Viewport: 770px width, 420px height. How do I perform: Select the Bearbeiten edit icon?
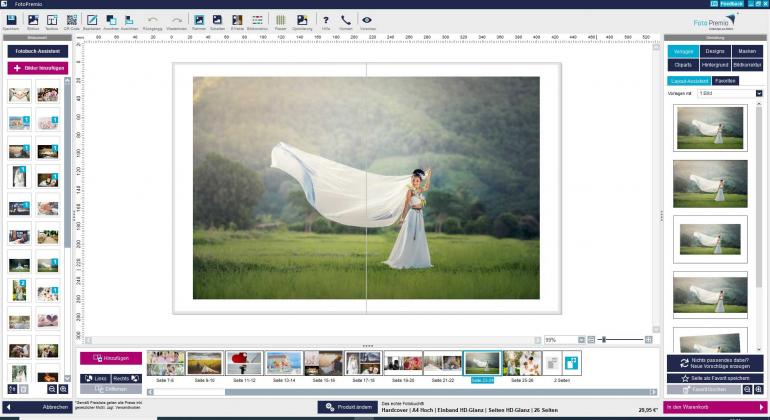coord(92,20)
